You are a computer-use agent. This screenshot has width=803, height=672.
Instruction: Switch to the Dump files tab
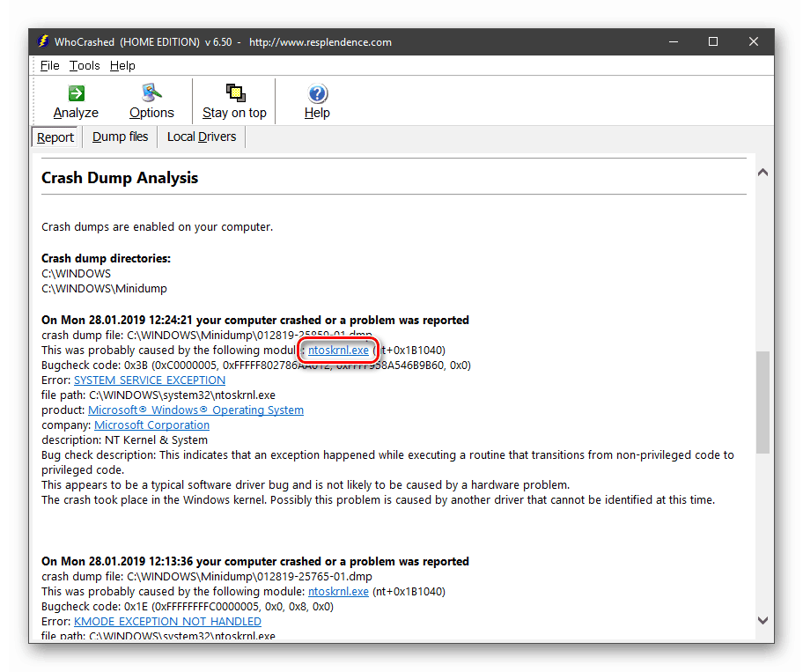(120, 137)
